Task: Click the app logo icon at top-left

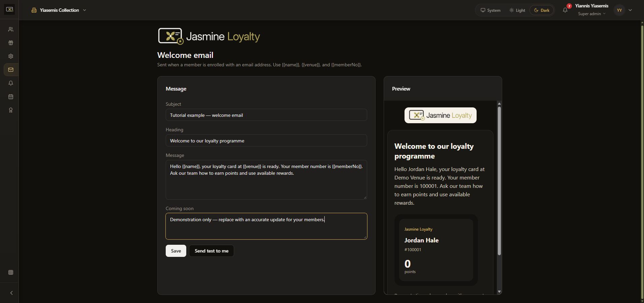Action: (9, 9)
